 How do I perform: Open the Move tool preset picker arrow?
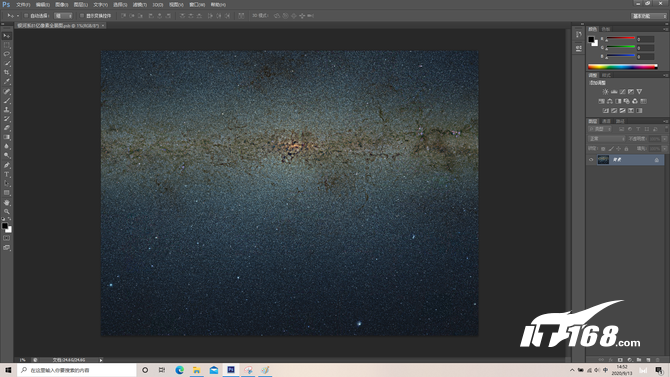coord(18,16)
